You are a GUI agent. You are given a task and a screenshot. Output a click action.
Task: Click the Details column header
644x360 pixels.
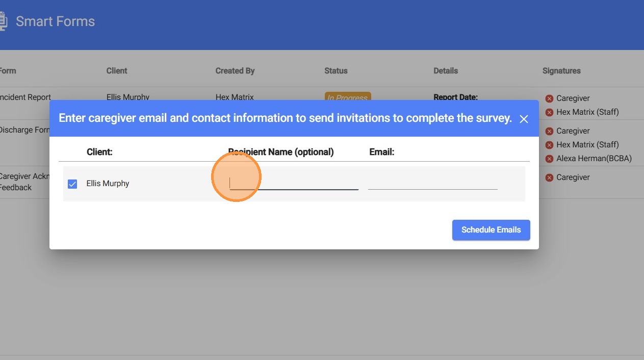click(446, 71)
